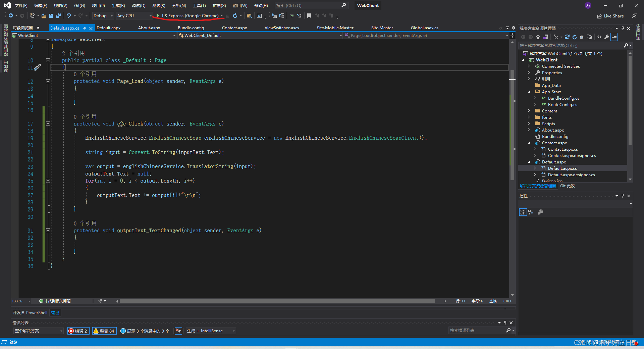Toggle the Messages filter in Error List

tap(145, 331)
